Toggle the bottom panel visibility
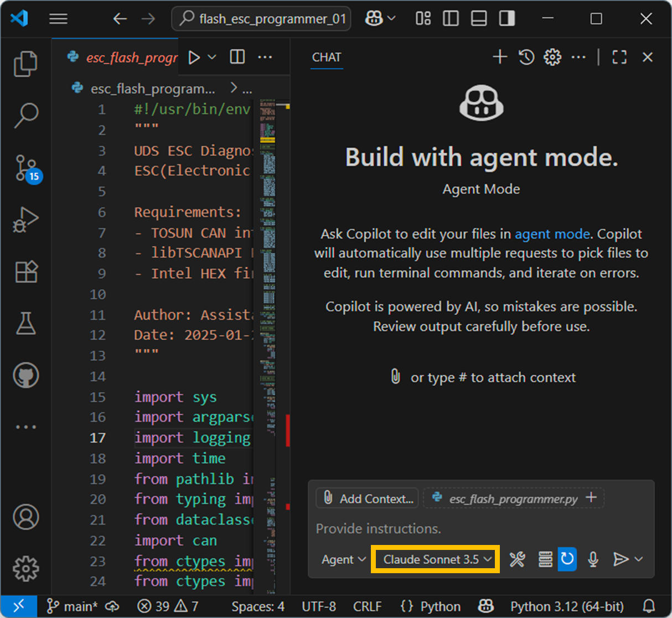672x618 pixels. point(479,19)
